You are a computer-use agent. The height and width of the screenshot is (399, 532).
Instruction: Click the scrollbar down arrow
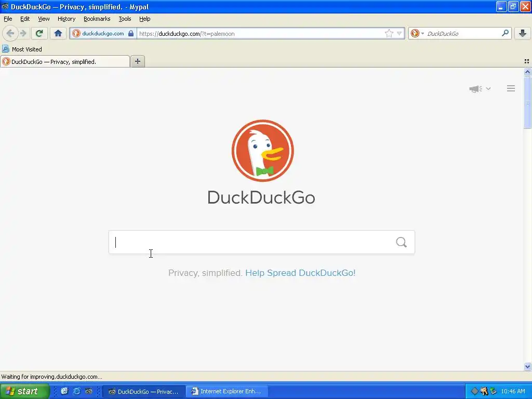tap(527, 366)
